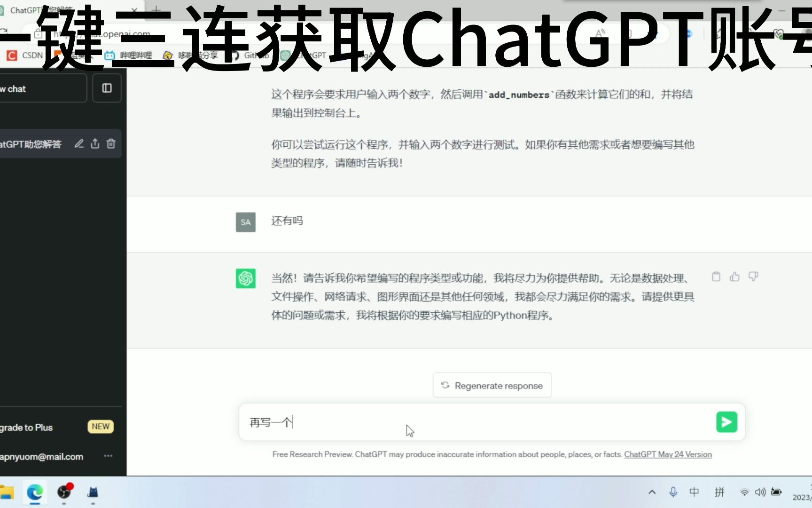Switch IME to English via 中 indicator
This screenshot has height=508, width=812.
[694, 492]
